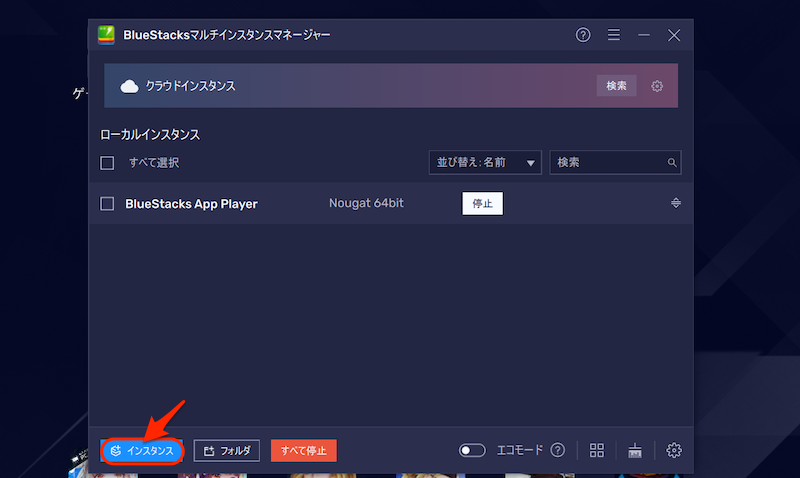The image size is (800, 478).
Task: Create a new instance with インスタンス button
Action: click(143, 451)
